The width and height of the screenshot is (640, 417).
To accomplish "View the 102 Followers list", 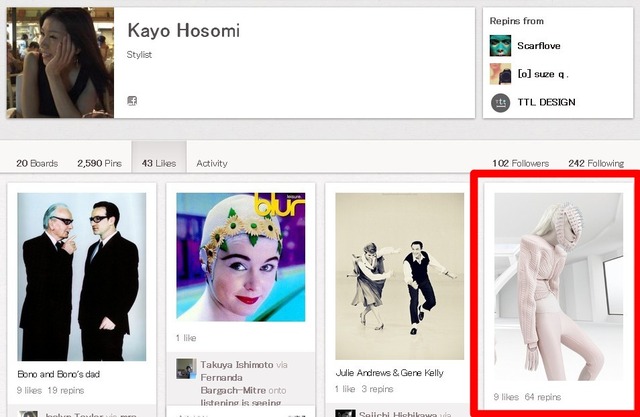I will tap(520, 163).
